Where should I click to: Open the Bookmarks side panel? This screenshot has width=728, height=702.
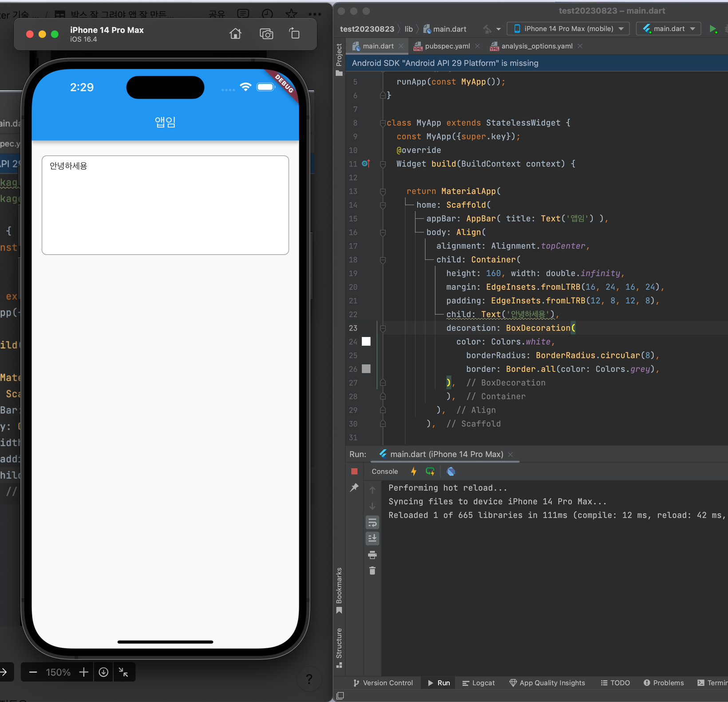pos(339,591)
